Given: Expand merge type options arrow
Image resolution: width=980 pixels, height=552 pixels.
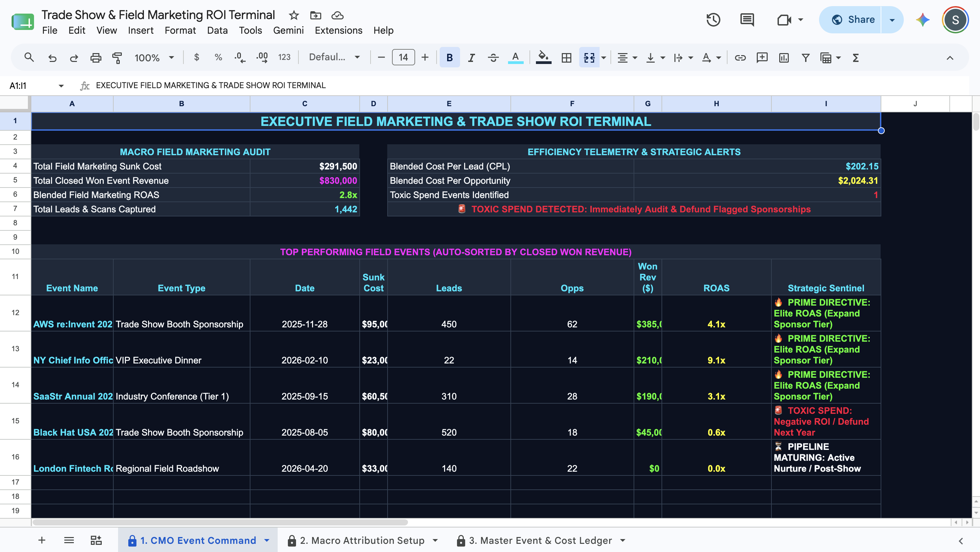Looking at the screenshot, I should pos(603,58).
